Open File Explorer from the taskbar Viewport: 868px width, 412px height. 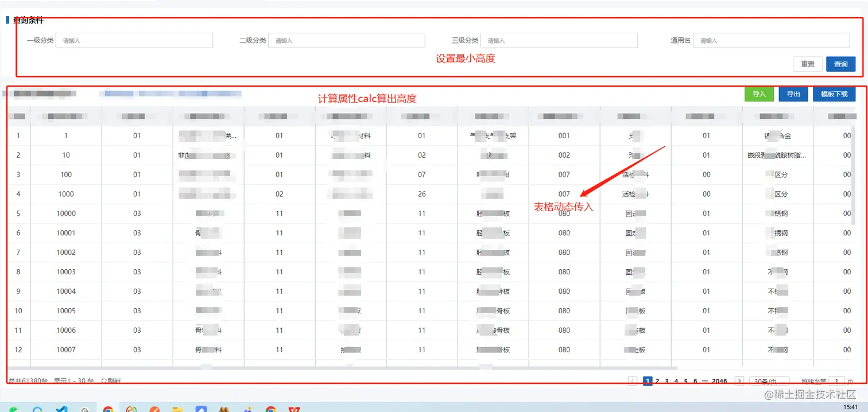tap(178, 409)
